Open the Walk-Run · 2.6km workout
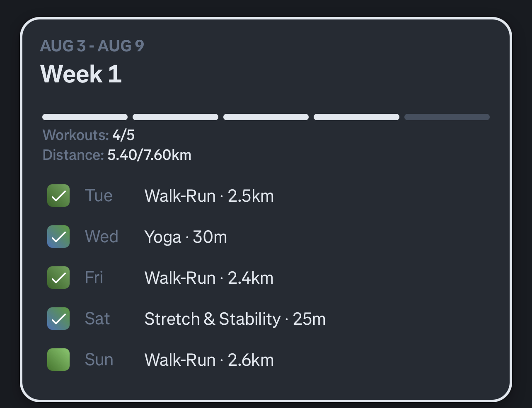Viewport: 532px width, 408px height. point(209,360)
